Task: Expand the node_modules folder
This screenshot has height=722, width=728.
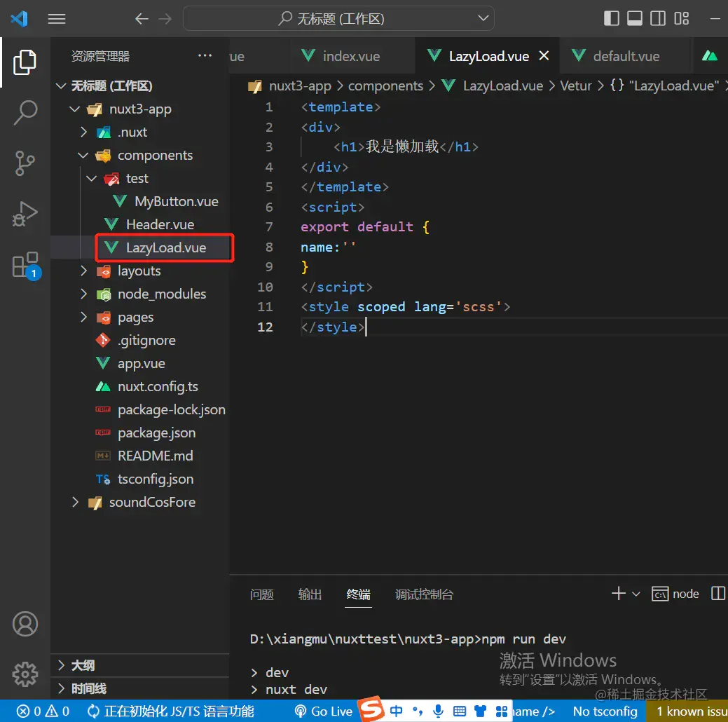Action: coord(83,294)
